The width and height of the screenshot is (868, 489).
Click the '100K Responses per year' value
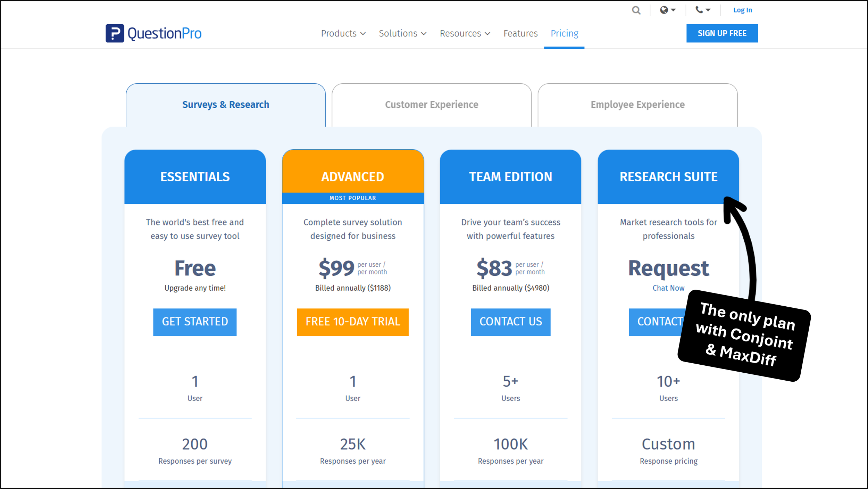tap(510, 451)
